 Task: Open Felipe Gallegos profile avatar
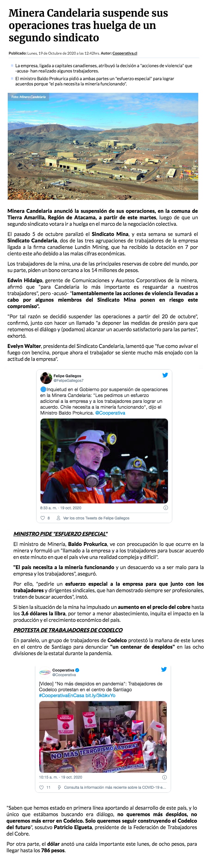coord(46,378)
